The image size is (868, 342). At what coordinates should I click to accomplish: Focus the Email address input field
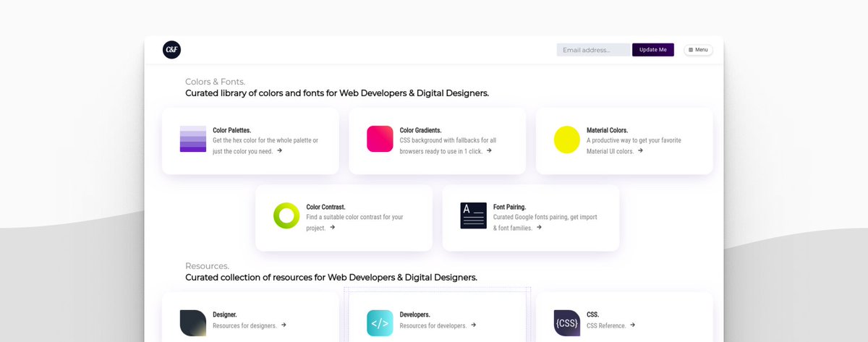tap(595, 50)
